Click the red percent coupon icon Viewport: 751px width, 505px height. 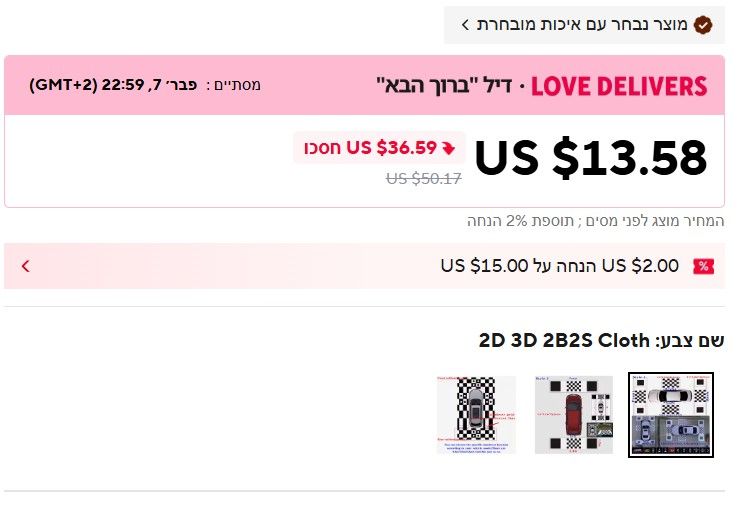coord(704,266)
